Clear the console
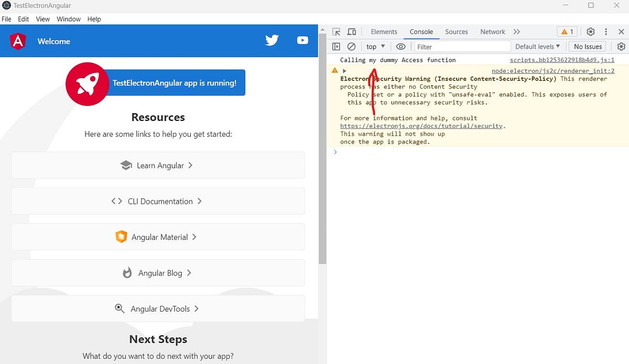This screenshot has height=364, width=629. click(351, 46)
